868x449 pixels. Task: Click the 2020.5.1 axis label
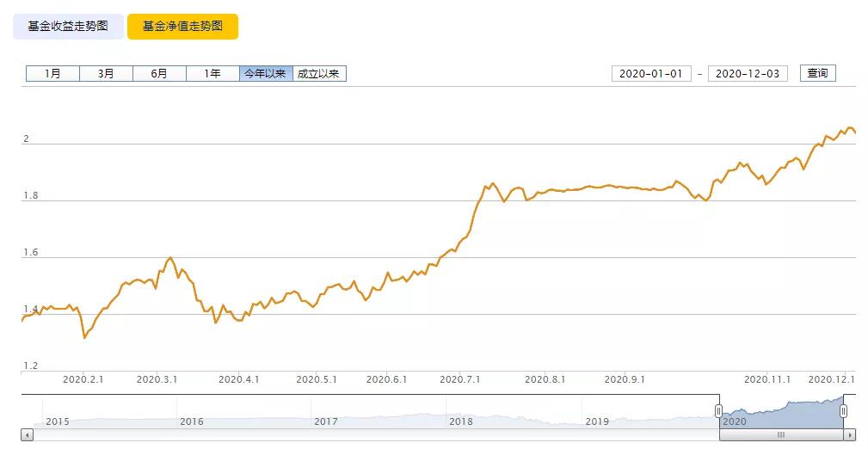point(316,380)
